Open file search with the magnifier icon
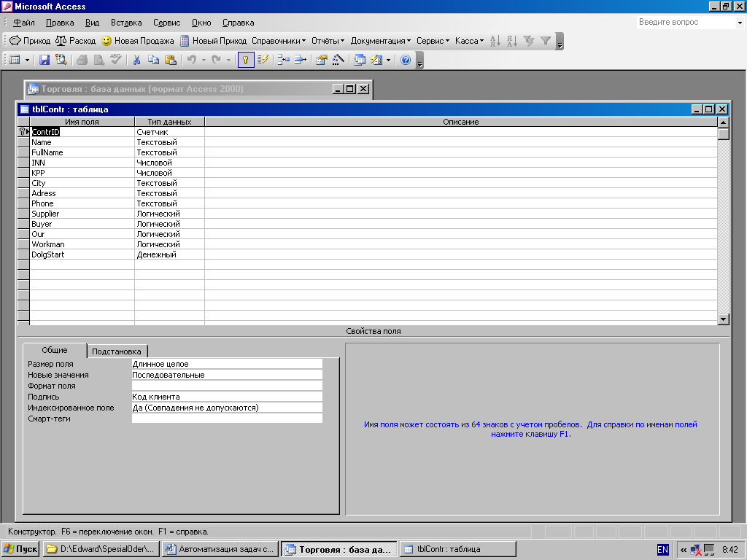The image size is (747, 560). pos(61,60)
